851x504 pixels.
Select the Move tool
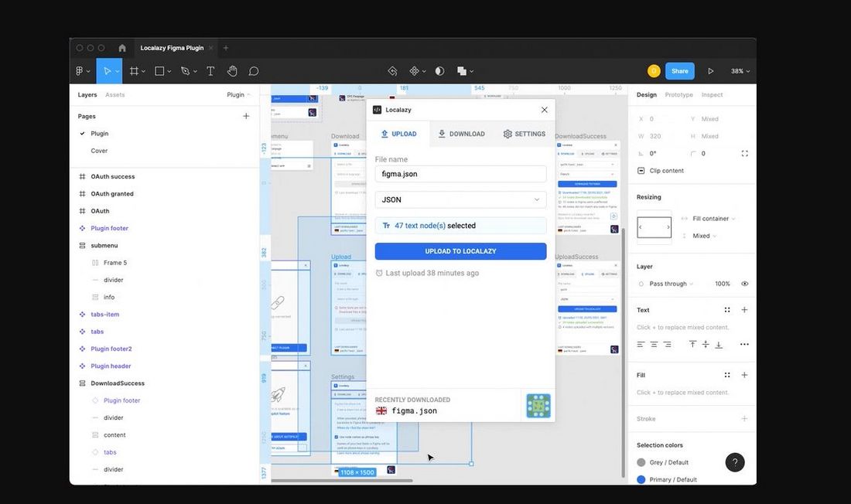(x=107, y=71)
